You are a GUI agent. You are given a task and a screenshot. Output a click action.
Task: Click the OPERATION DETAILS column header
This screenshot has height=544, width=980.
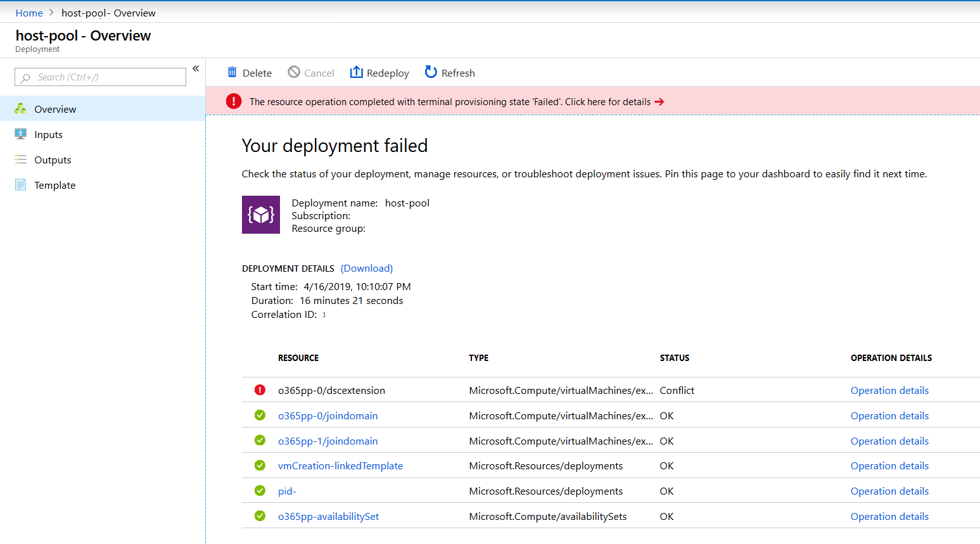[891, 358]
